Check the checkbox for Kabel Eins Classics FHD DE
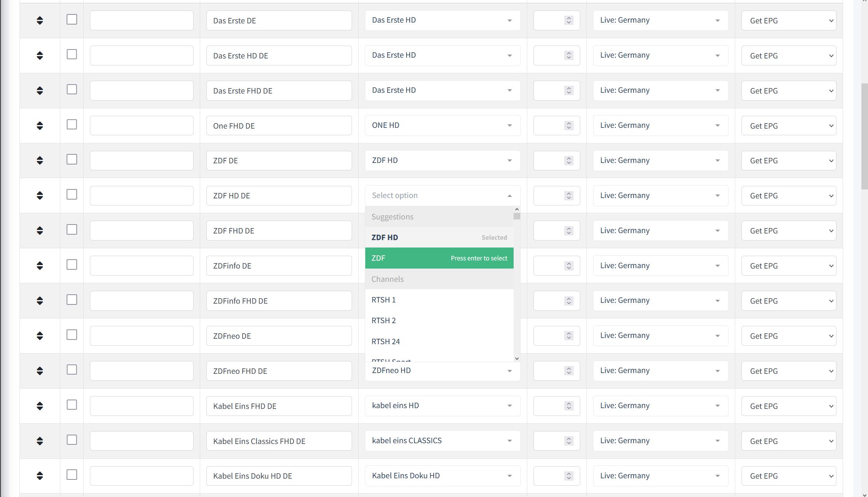The height and width of the screenshot is (497, 868). pyautogui.click(x=72, y=440)
